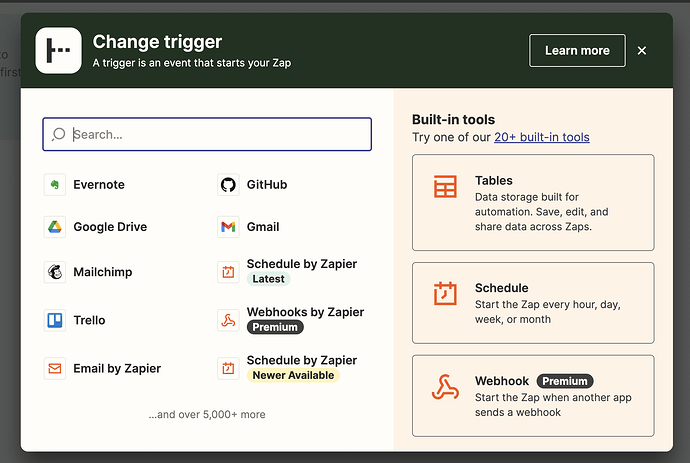The image size is (690, 463).
Task: Open the Learn more button
Action: point(577,51)
